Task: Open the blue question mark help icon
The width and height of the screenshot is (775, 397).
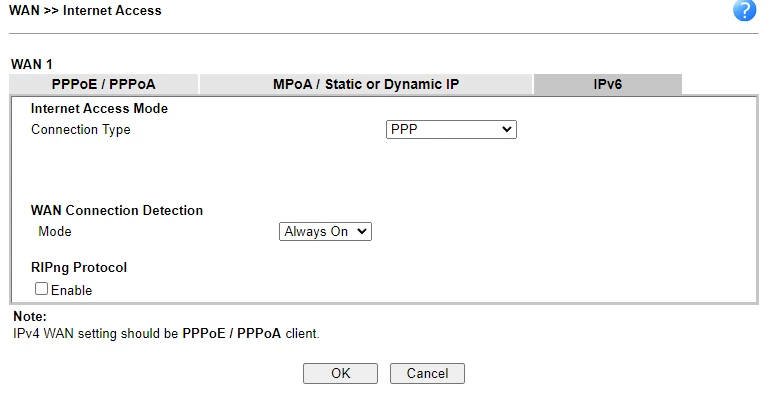Action: point(744,10)
